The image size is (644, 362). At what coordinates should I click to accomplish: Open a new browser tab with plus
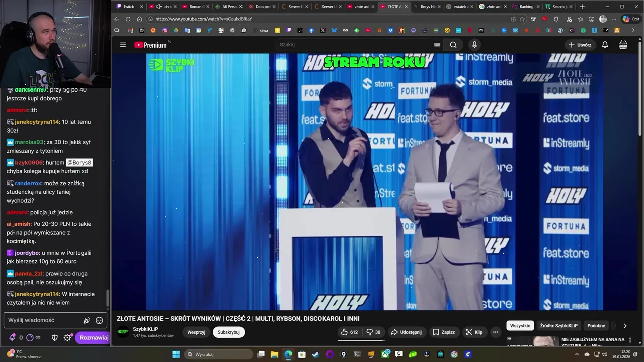[582, 7]
